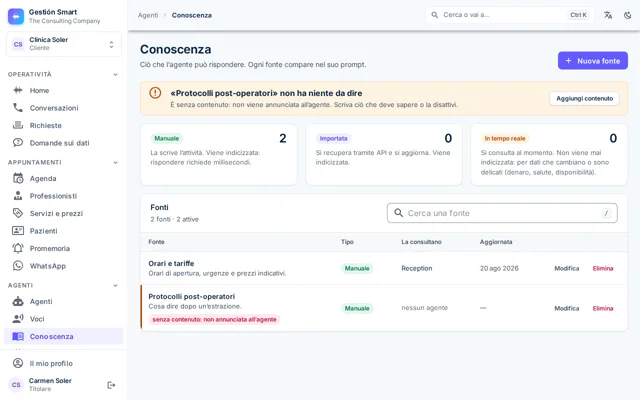The image size is (640, 400).
Task: Click the CS avatar of Clinica Soler
Action: (18, 44)
